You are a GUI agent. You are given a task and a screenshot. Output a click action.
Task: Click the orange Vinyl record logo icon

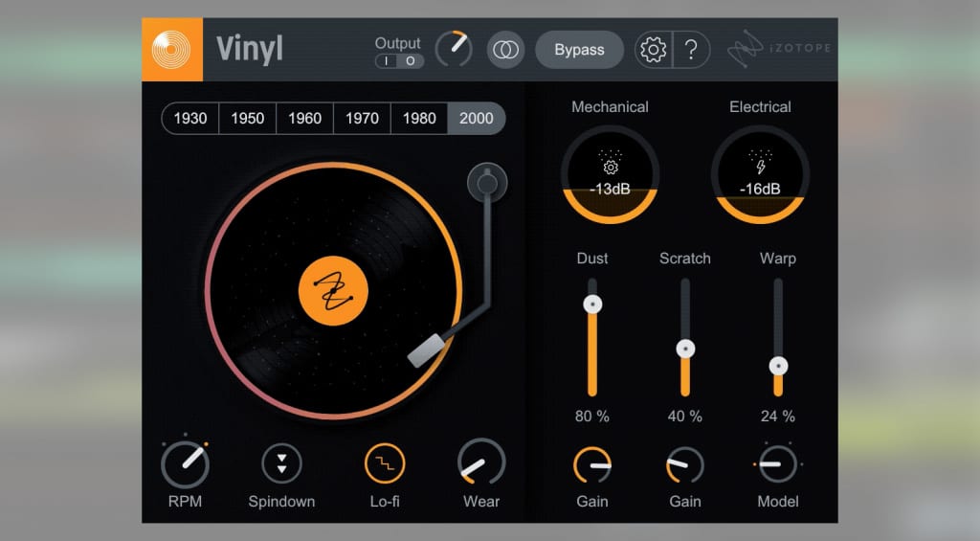click(172, 50)
